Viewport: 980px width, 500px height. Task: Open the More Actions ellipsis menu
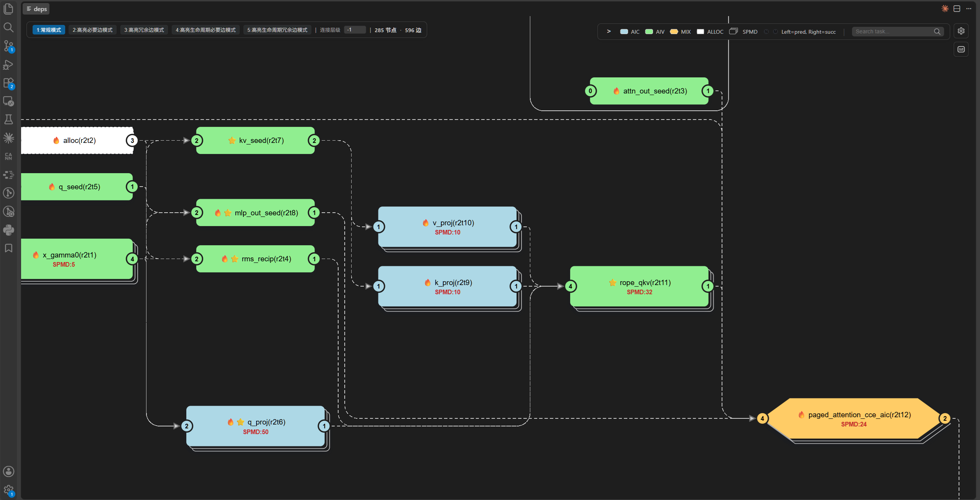[968, 8]
